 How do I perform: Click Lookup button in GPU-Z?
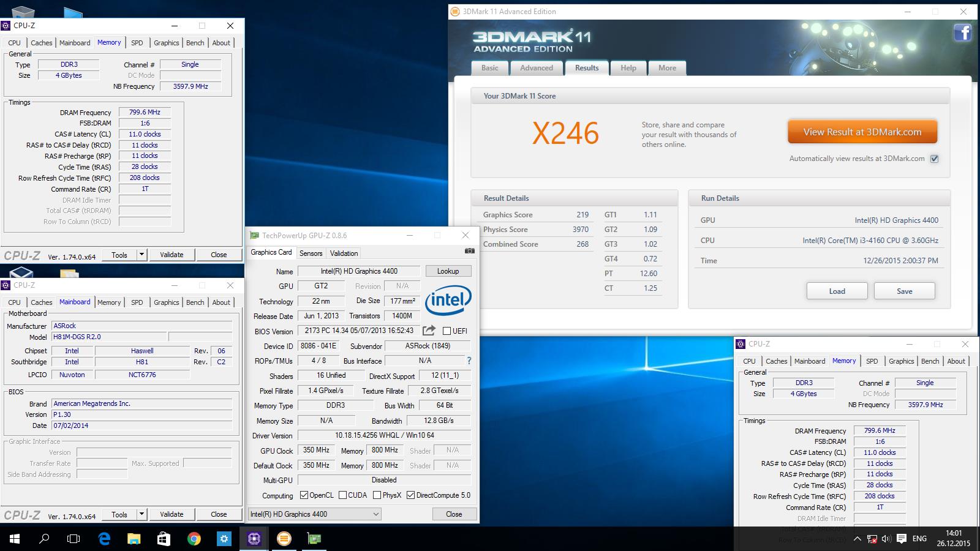coord(448,271)
